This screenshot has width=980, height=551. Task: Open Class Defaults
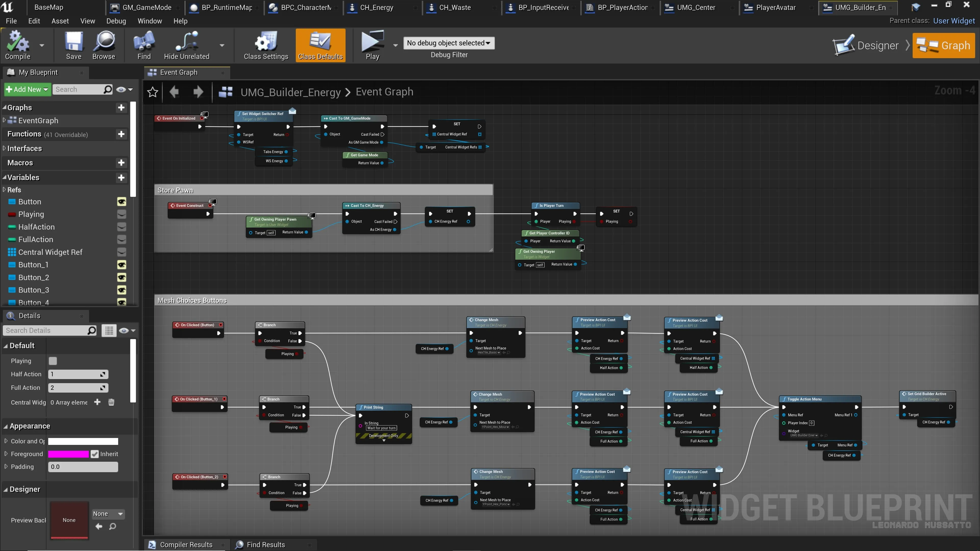pos(320,46)
